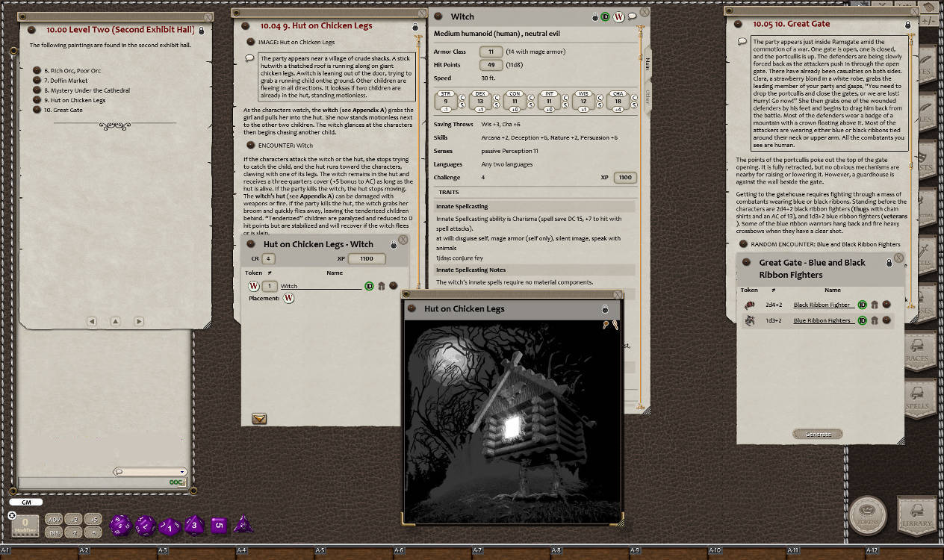Toggle ID visibility for Blue Ribbon Fighters
This screenshot has width=944, height=560.
862,320
